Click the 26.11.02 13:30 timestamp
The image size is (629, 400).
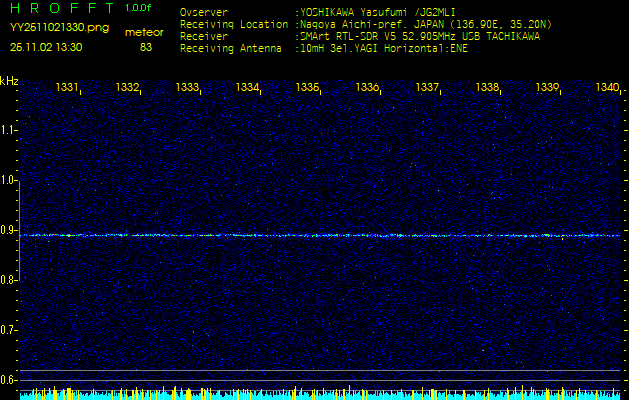46,47
